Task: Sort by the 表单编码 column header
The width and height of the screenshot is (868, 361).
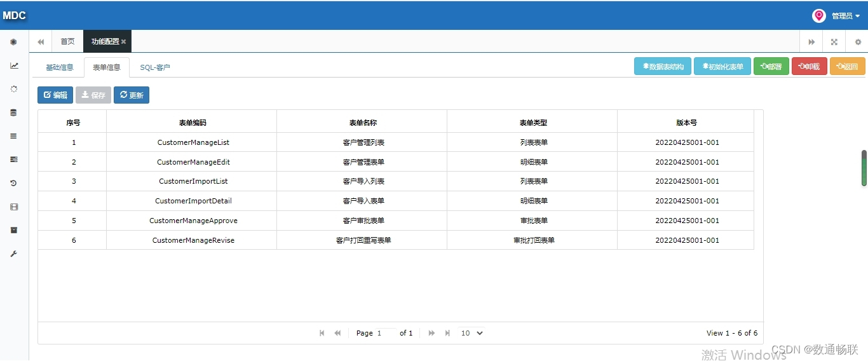Action: coord(192,121)
